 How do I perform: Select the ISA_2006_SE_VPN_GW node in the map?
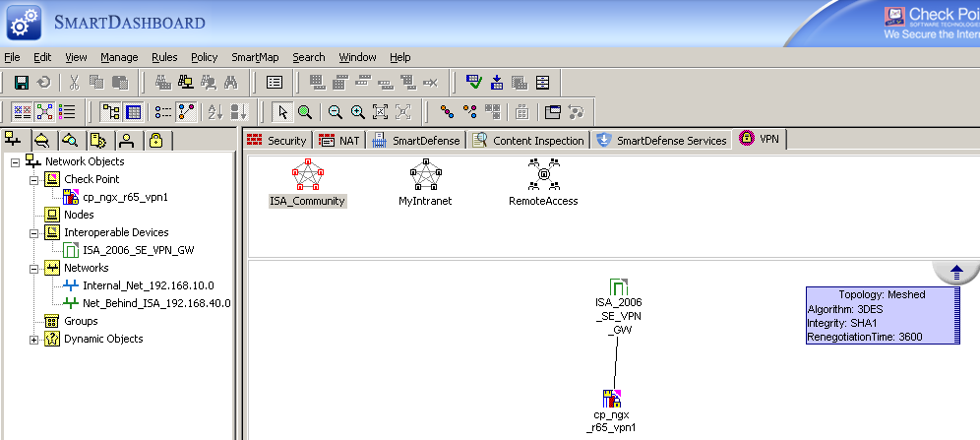tap(618, 307)
